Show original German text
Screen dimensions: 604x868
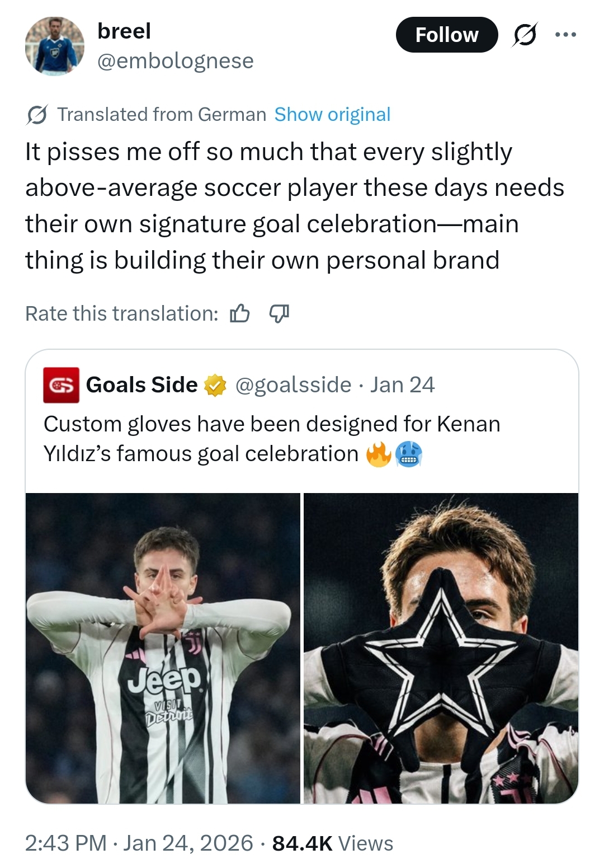coord(332,115)
